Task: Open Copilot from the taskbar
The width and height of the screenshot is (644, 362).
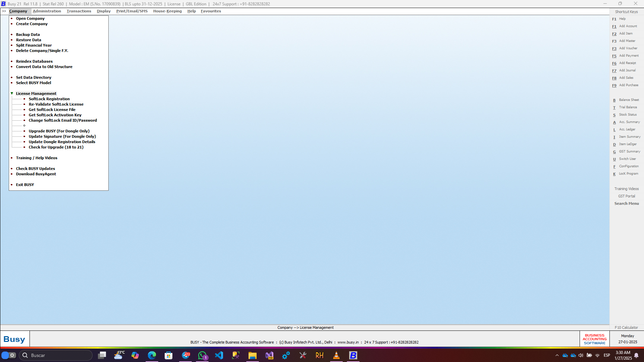Action: 135,355
